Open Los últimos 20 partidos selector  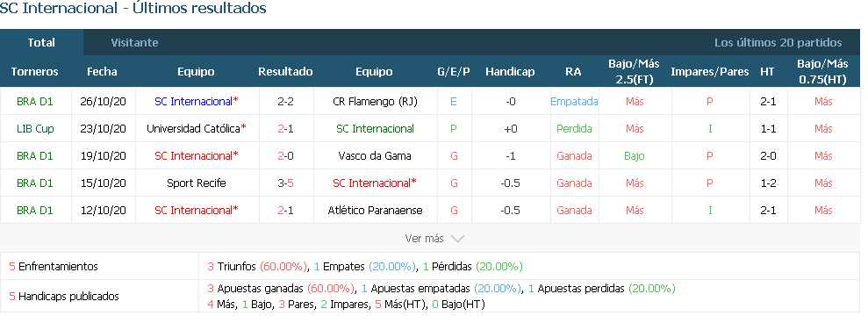click(x=778, y=43)
